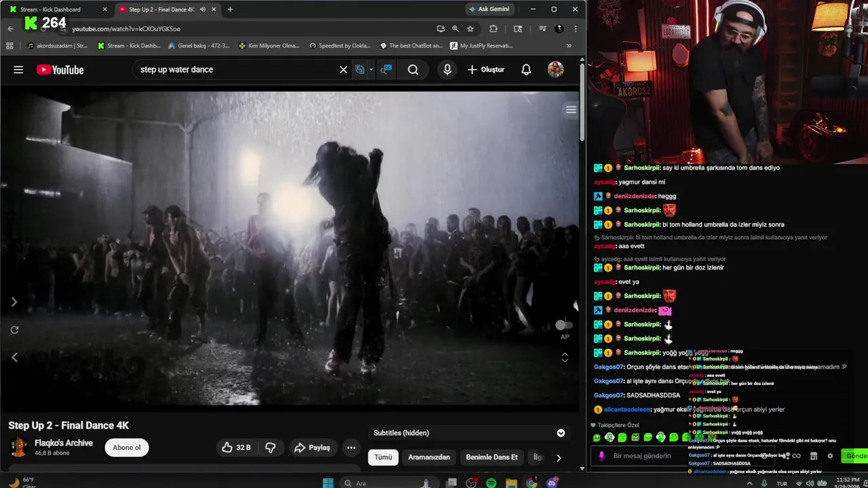This screenshot has height=488, width=868.
Task: Open the browser extensions puzzle icon
Action: (493, 28)
